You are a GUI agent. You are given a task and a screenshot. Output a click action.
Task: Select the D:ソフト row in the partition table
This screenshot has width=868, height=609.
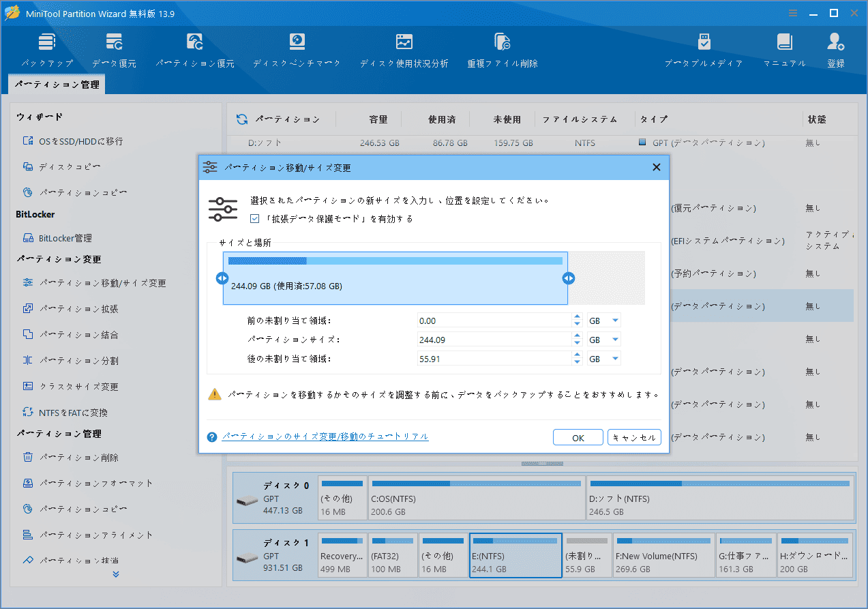[540, 143]
